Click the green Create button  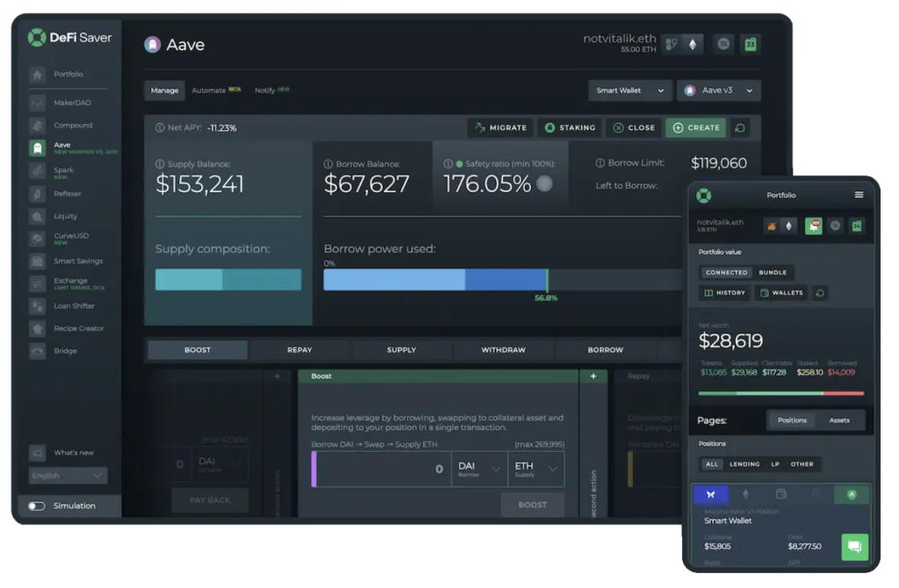(x=695, y=128)
